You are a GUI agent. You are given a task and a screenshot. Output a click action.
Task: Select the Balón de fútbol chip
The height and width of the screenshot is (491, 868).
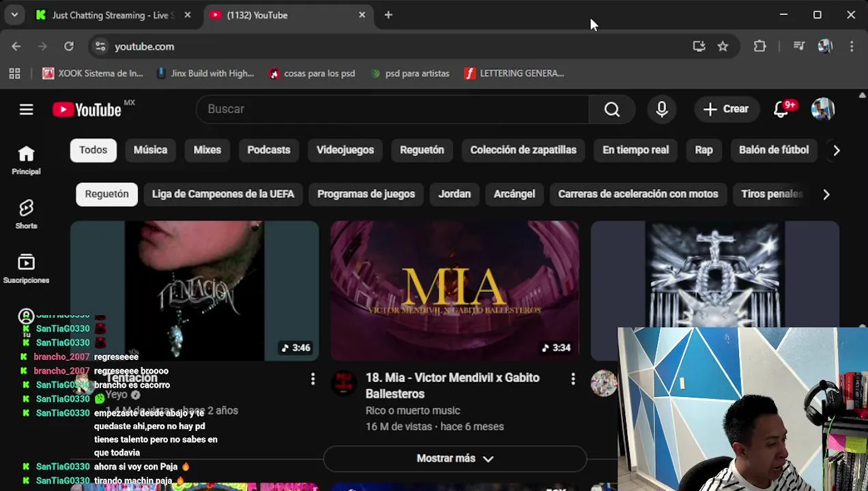click(x=774, y=150)
